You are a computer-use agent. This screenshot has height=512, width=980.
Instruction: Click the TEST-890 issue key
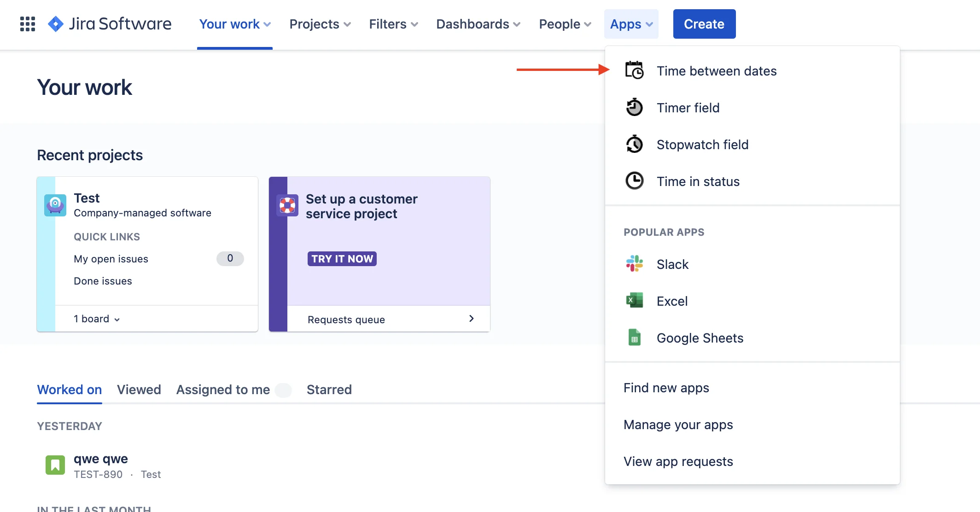point(98,474)
